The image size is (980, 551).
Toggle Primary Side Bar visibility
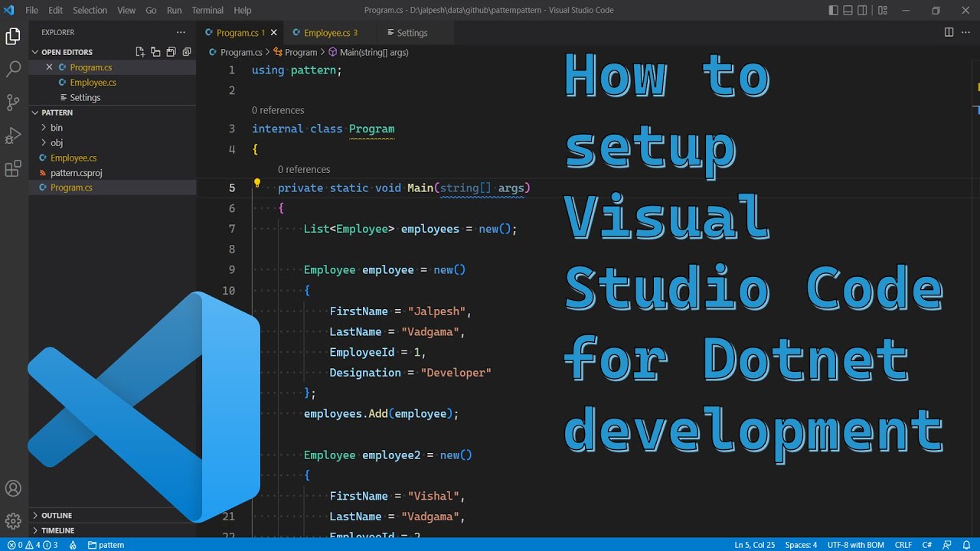tap(834, 10)
